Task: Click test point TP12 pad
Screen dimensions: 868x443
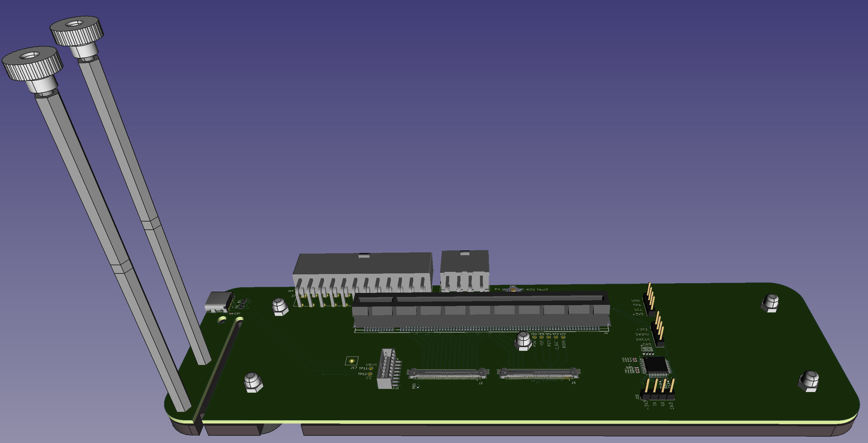Action: tap(370, 374)
